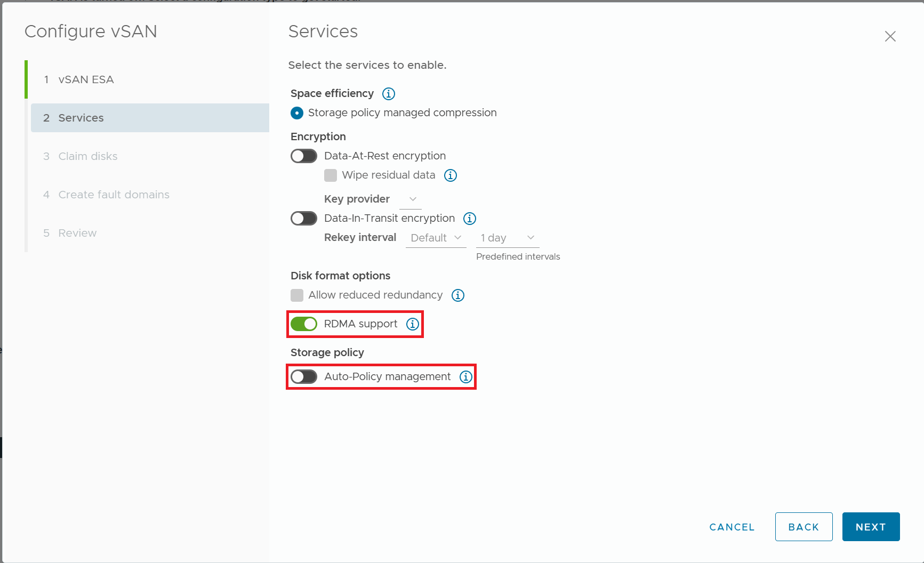Click 'Select the services to enable.' text
Viewport: 924px width, 563px height.
(367, 65)
